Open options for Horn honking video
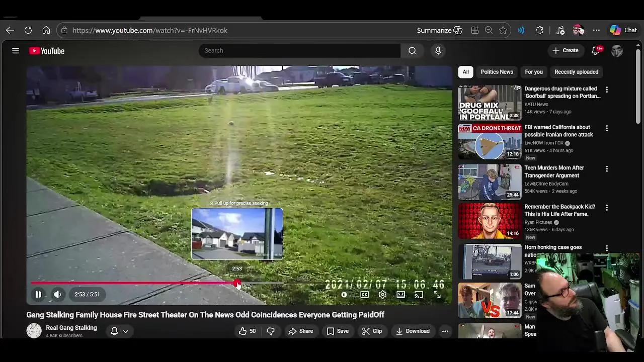Viewport: 644px width, 362px height. 607,248
